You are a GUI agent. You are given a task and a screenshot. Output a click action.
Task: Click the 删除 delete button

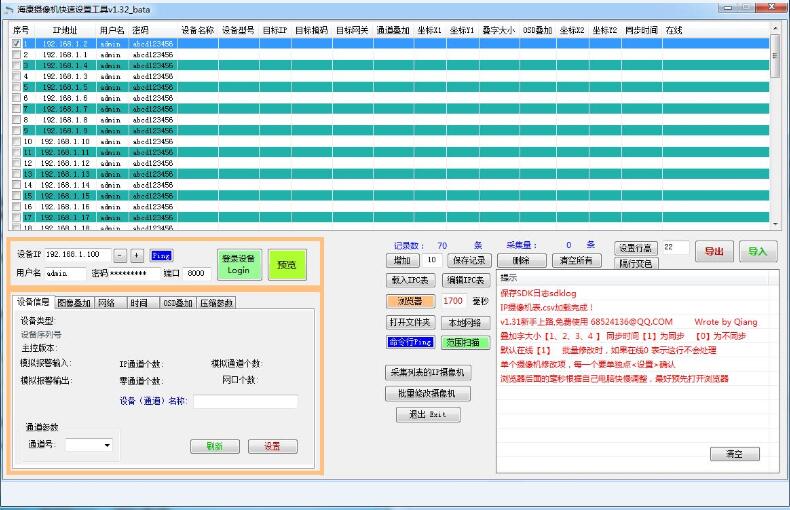[x=521, y=261]
